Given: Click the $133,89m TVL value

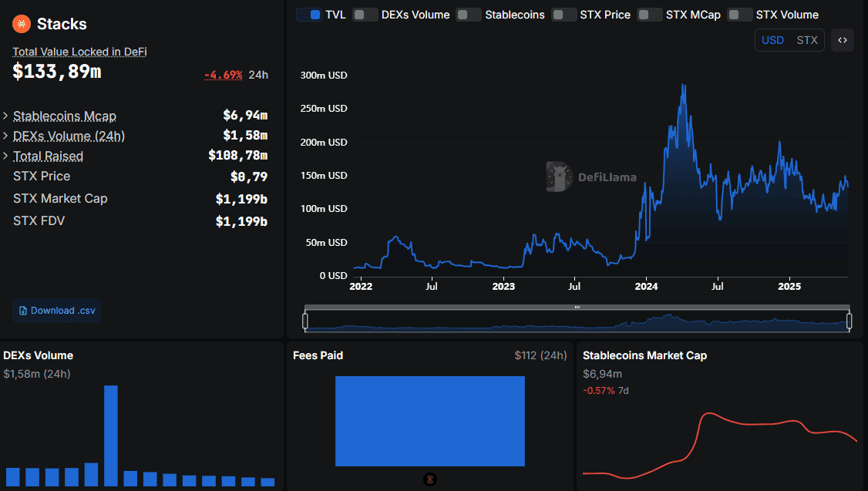Looking at the screenshot, I should click(x=57, y=72).
